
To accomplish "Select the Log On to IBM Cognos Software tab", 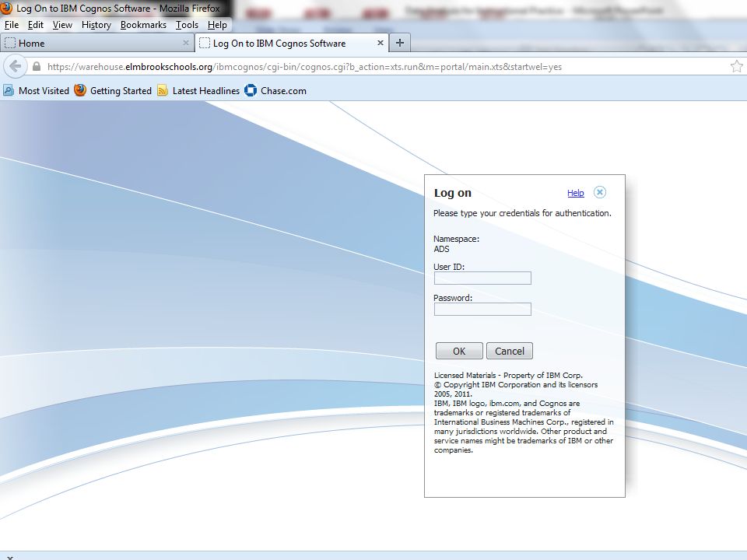I will pyautogui.click(x=292, y=43).
